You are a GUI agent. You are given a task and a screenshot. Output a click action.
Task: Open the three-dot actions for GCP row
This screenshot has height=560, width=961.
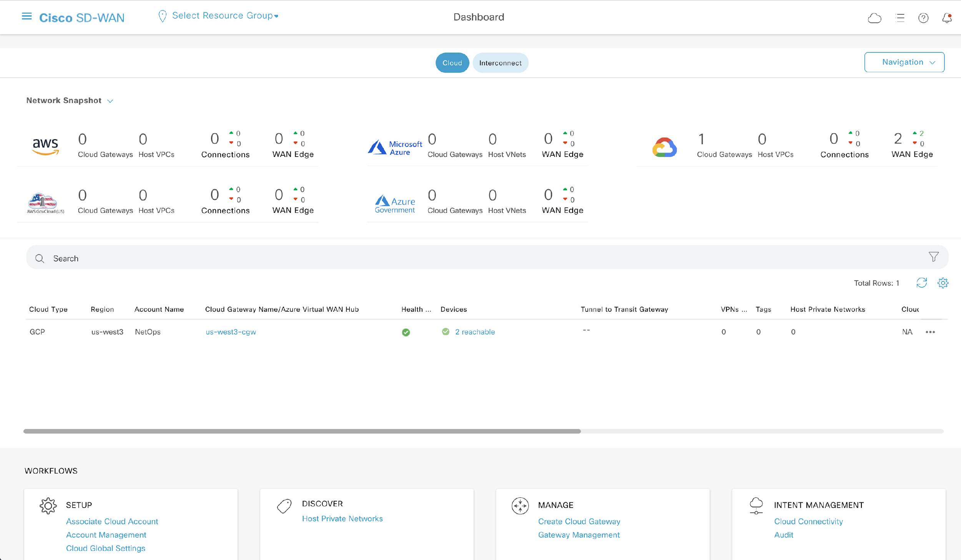(930, 332)
